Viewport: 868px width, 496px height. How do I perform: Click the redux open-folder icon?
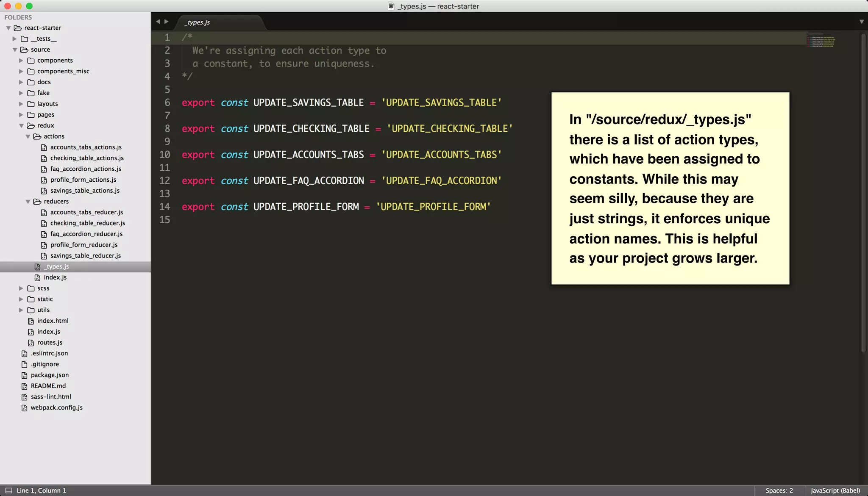tap(31, 126)
